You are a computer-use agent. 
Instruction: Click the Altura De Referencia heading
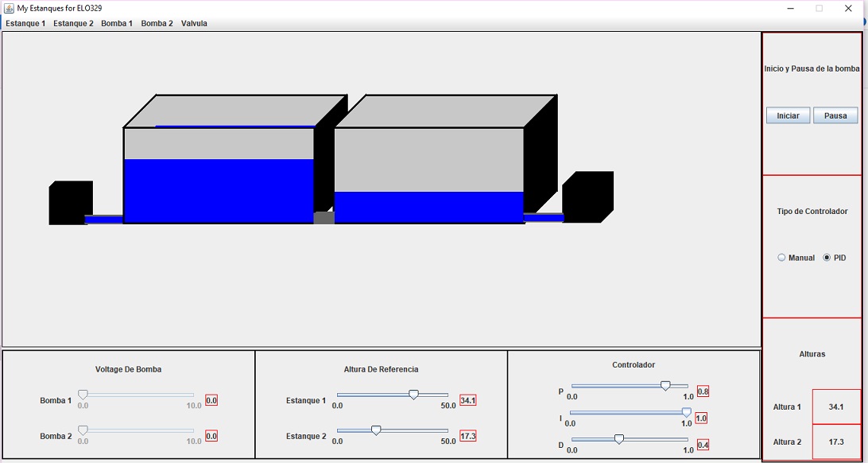coord(381,369)
